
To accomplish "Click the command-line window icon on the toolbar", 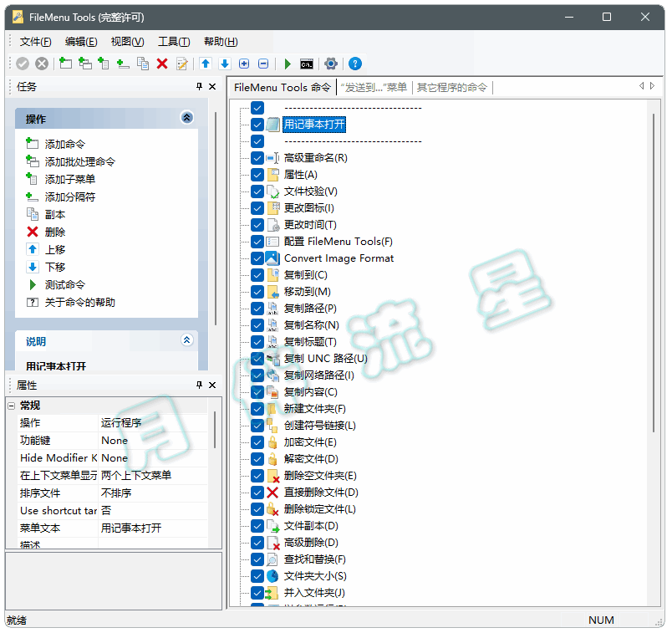I will [306, 64].
